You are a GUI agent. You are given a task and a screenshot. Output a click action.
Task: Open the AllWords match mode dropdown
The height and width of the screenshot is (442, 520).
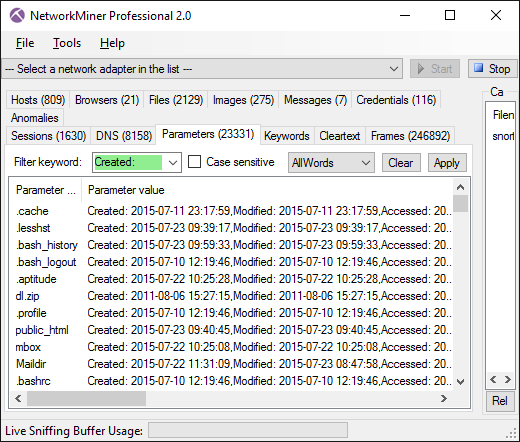tap(331, 163)
